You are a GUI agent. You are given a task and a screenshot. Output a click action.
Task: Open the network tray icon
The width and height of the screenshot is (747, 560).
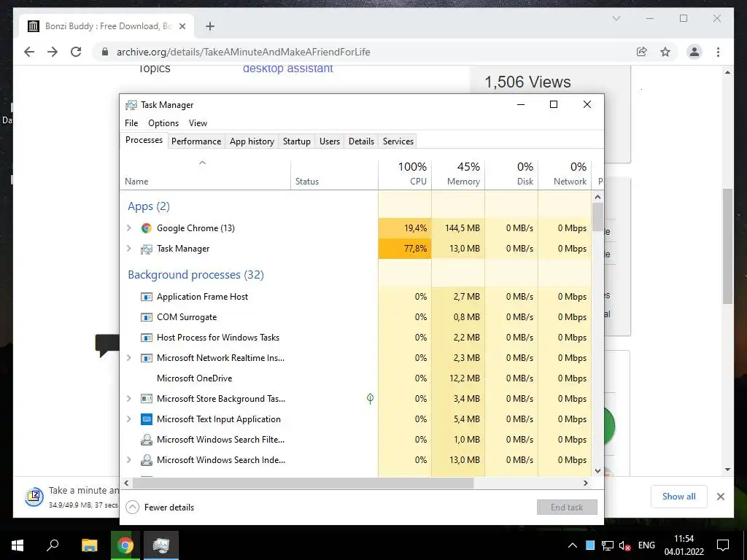tap(608, 545)
